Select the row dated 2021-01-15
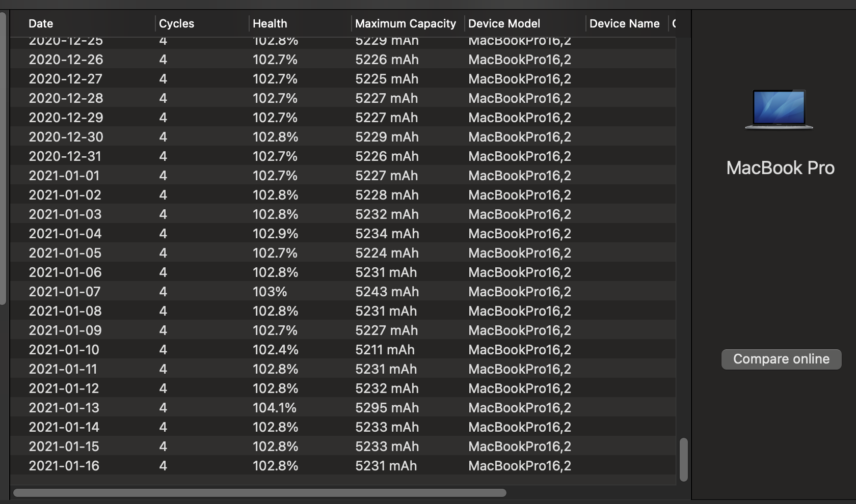The image size is (856, 504). 343,446
